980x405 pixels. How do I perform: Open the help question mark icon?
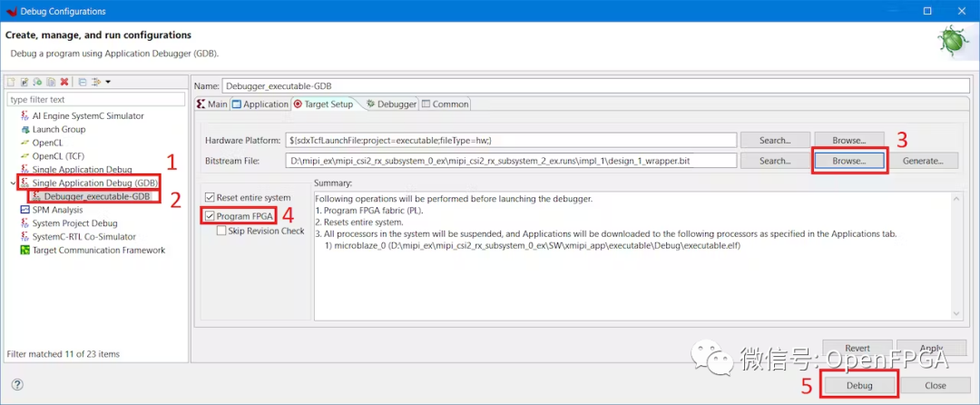(17, 385)
